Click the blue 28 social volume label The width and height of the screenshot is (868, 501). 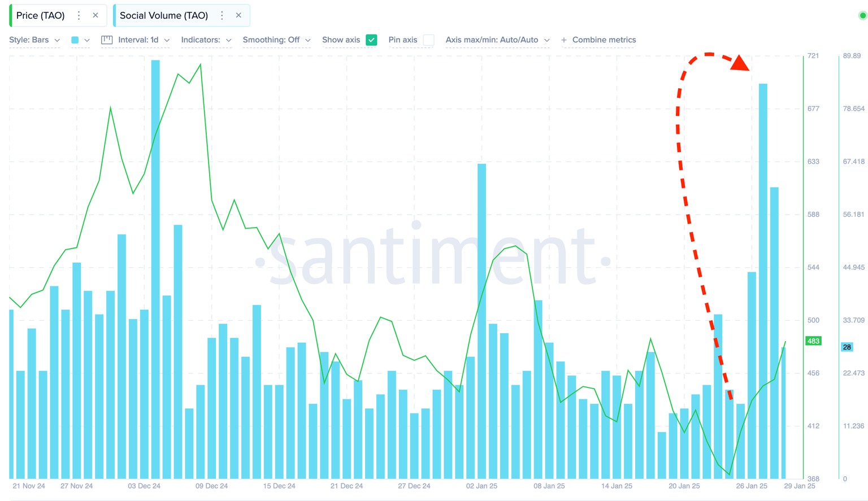pyautogui.click(x=847, y=347)
